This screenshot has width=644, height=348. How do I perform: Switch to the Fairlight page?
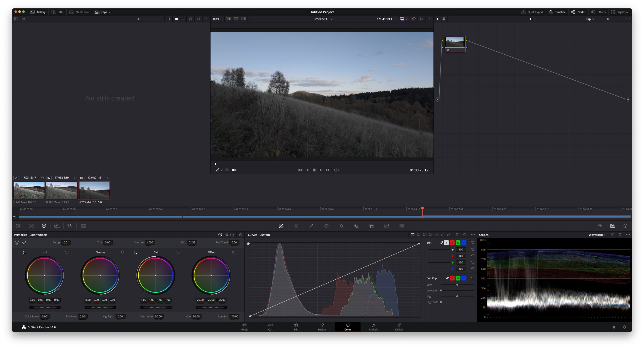point(373,327)
